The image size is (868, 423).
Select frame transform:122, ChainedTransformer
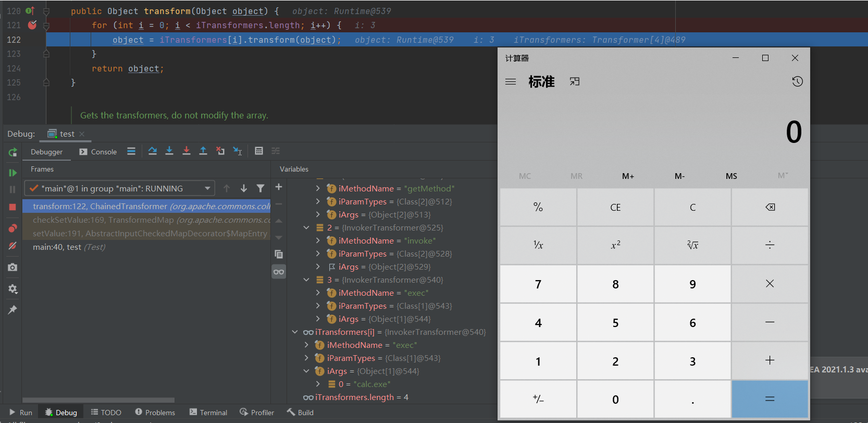coord(146,206)
